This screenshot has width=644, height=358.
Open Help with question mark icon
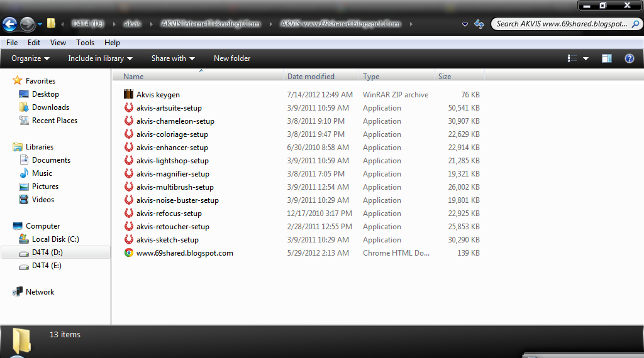pyautogui.click(x=629, y=58)
